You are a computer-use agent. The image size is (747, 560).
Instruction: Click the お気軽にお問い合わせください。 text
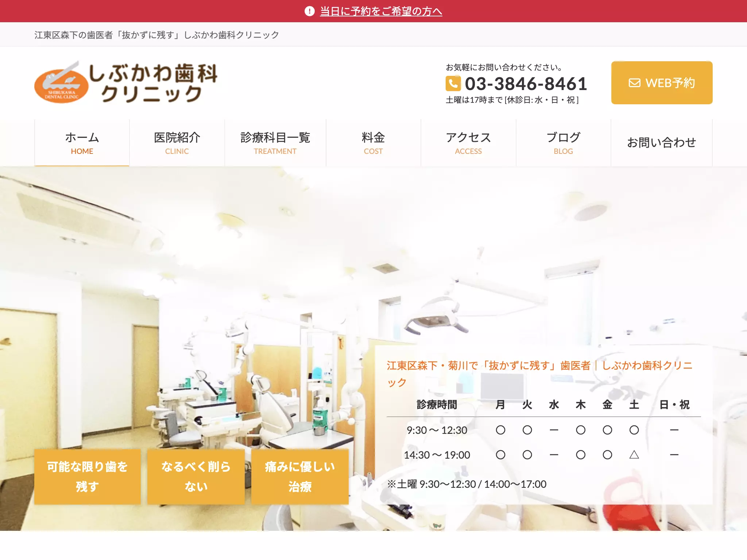pos(504,67)
